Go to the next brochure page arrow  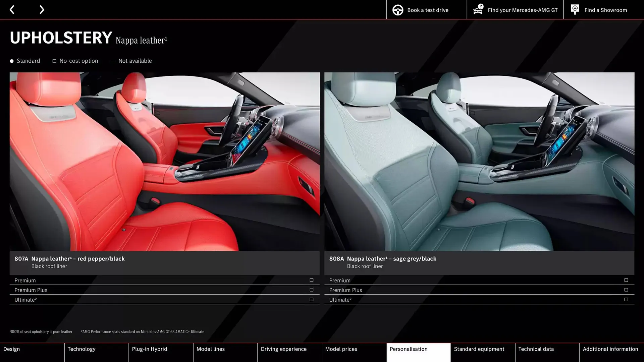[x=42, y=10]
